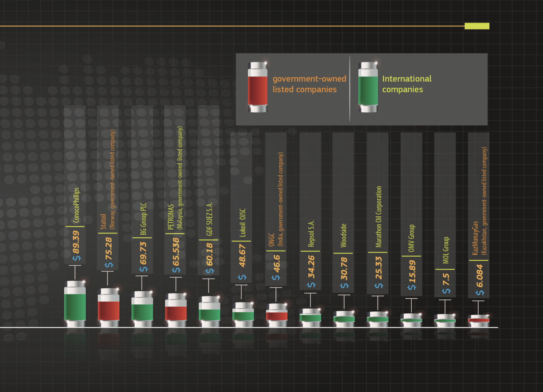Screen dimensions: 543x392
Task: Click the OMV Group company label
Action: coord(411,238)
